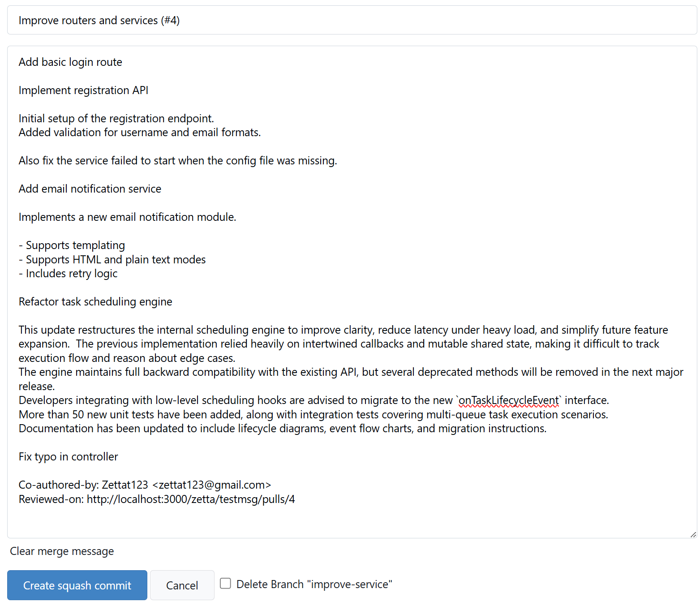Click the commit title input field

(352, 21)
